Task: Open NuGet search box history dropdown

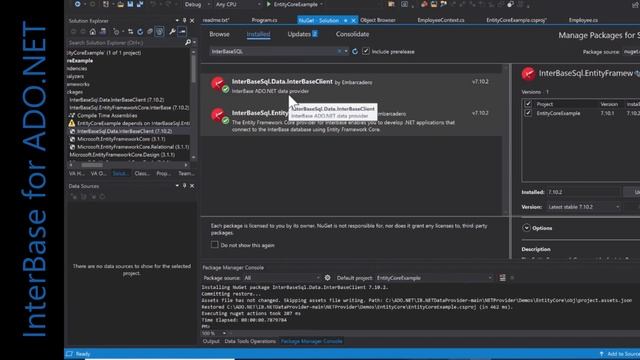Action: tap(346, 51)
